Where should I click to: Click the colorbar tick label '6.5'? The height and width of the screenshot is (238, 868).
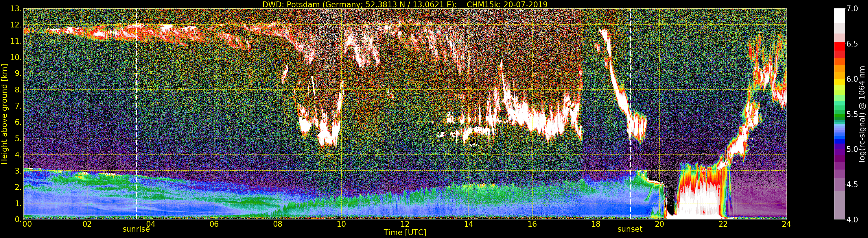[x=852, y=44]
